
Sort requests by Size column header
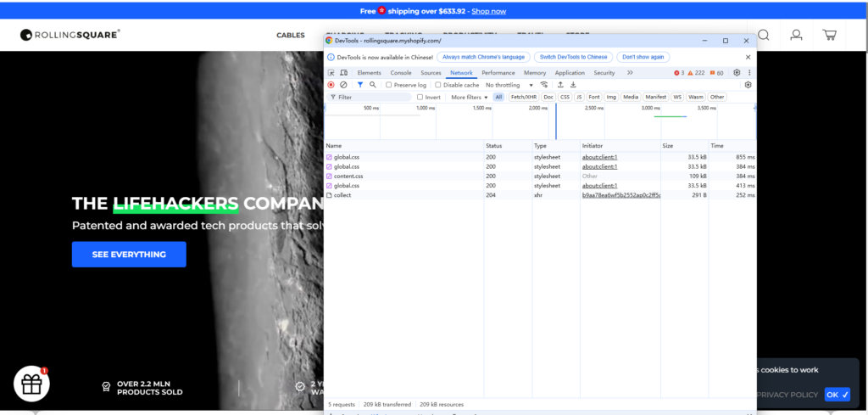point(684,146)
